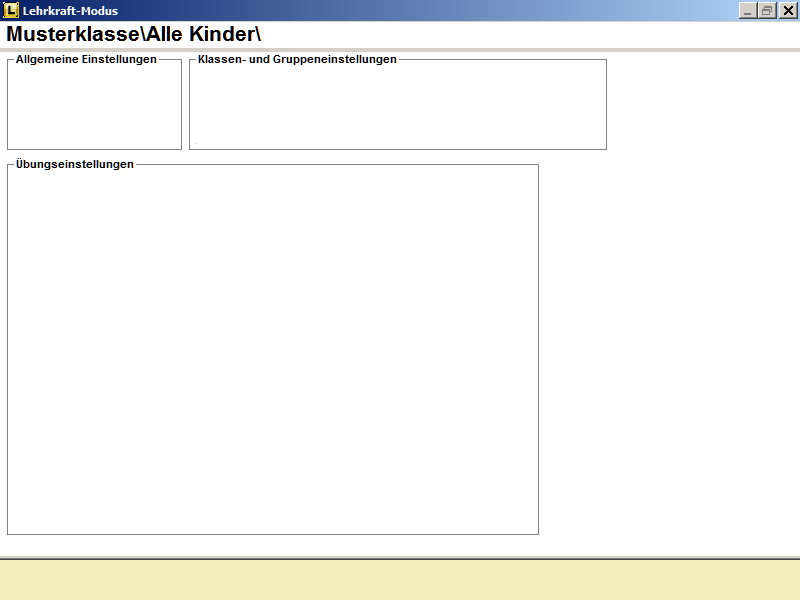Image resolution: width=800 pixels, height=600 pixels.
Task: Click the restore window button
Action: click(x=767, y=10)
